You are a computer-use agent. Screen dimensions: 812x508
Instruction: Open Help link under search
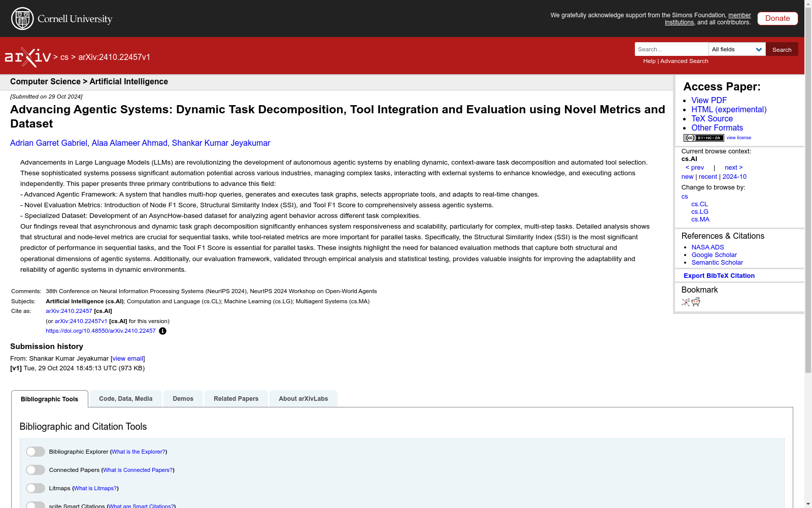pos(649,61)
